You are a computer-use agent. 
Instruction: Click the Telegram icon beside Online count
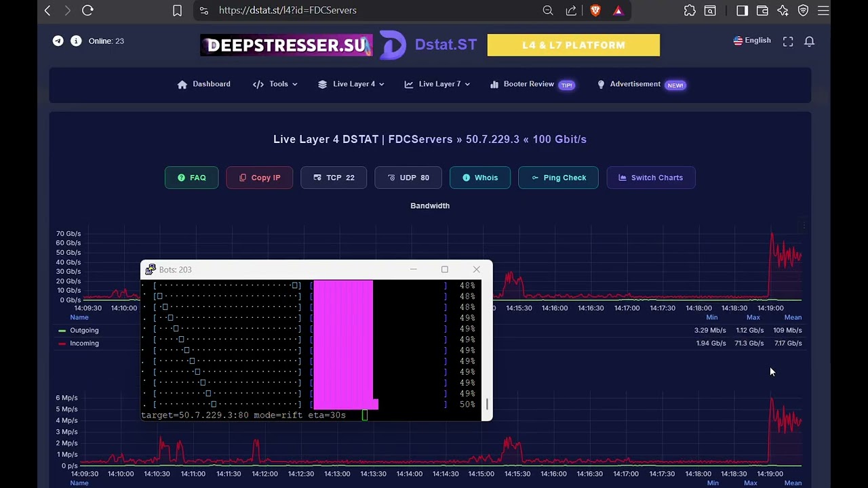point(58,41)
